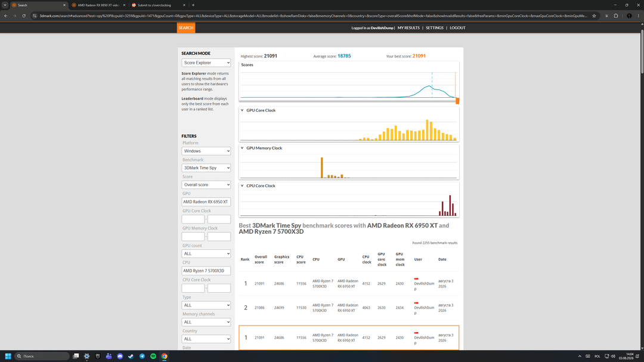Viewport: 644px width, 362px height.
Task: Launch Steam from the taskbar
Action: point(131,356)
